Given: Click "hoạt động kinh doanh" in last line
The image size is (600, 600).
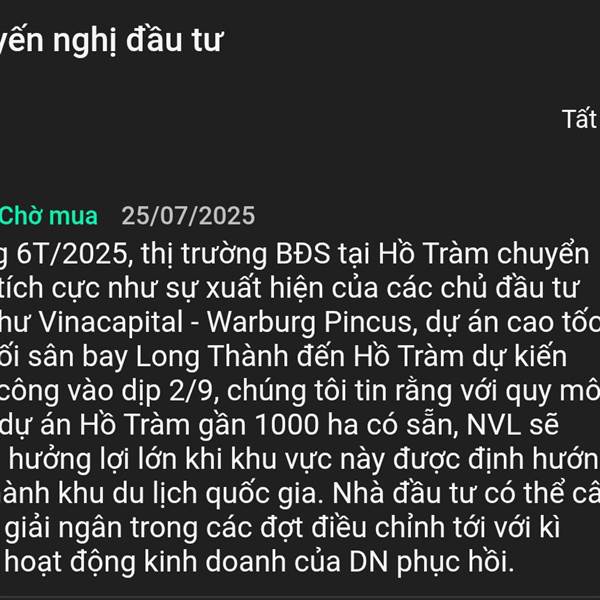Looking at the screenshot, I should [145, 562].
